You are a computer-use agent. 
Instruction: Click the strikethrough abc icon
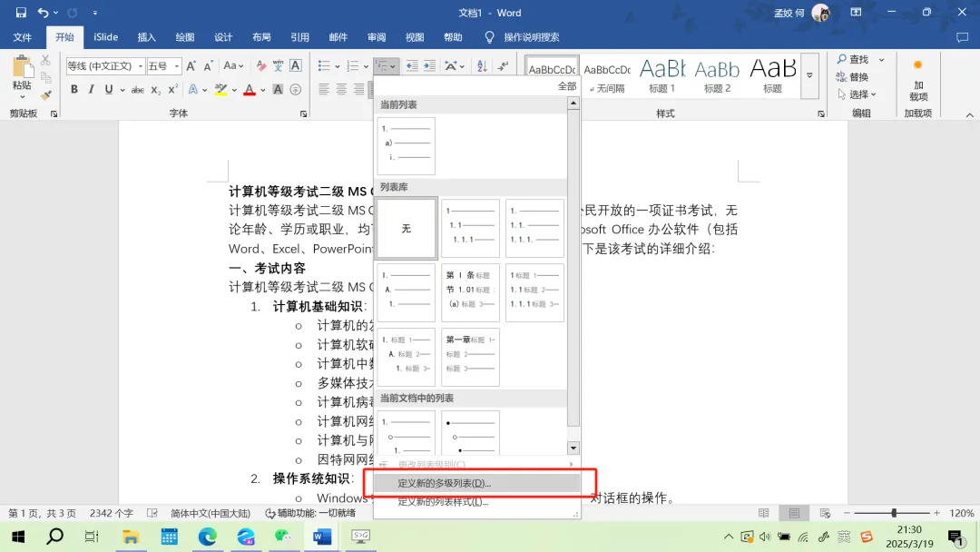(138, 90)
